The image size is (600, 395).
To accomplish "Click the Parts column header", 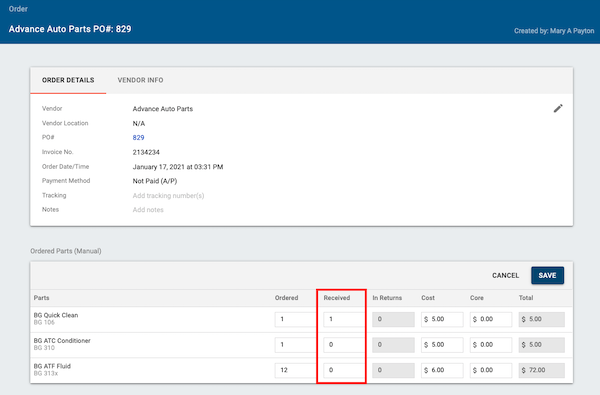I will coord(41,298).
